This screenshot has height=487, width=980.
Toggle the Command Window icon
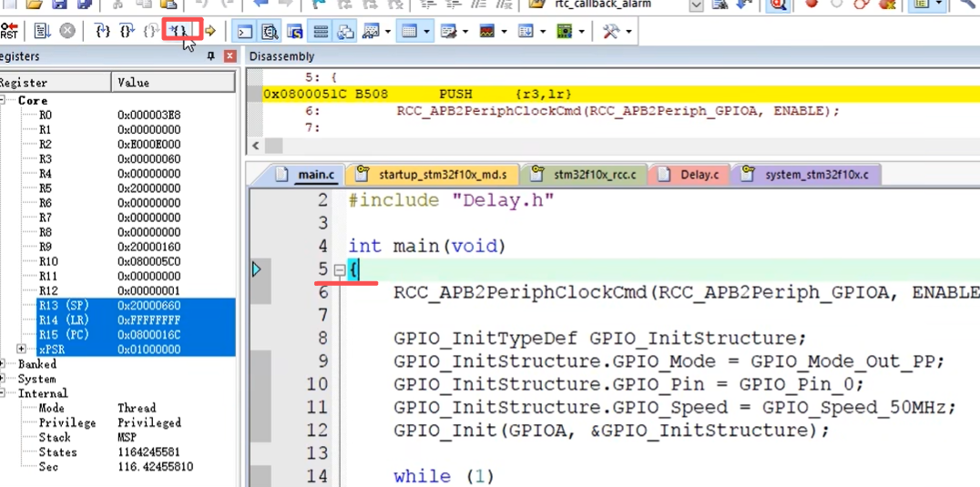pos(245,31)
